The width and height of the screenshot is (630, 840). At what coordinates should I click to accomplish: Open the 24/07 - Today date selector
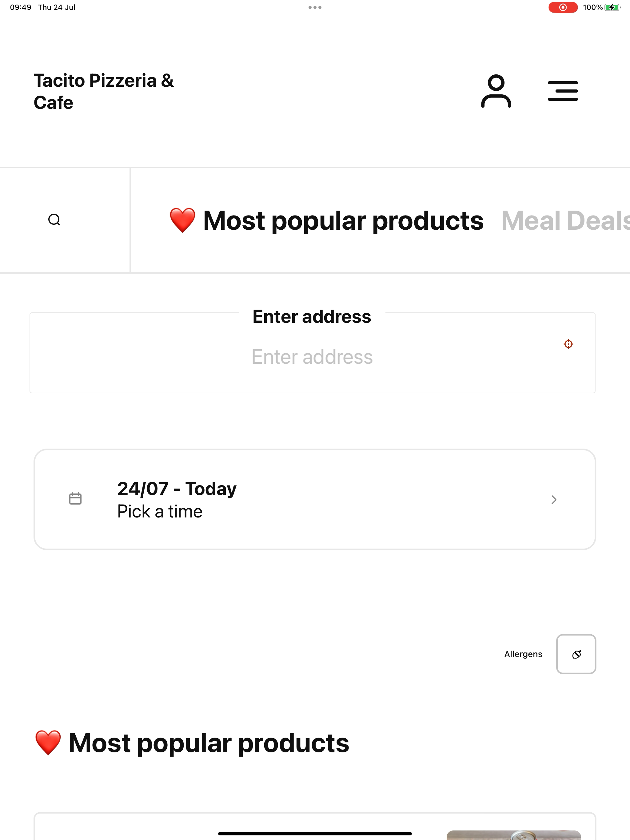315,499
